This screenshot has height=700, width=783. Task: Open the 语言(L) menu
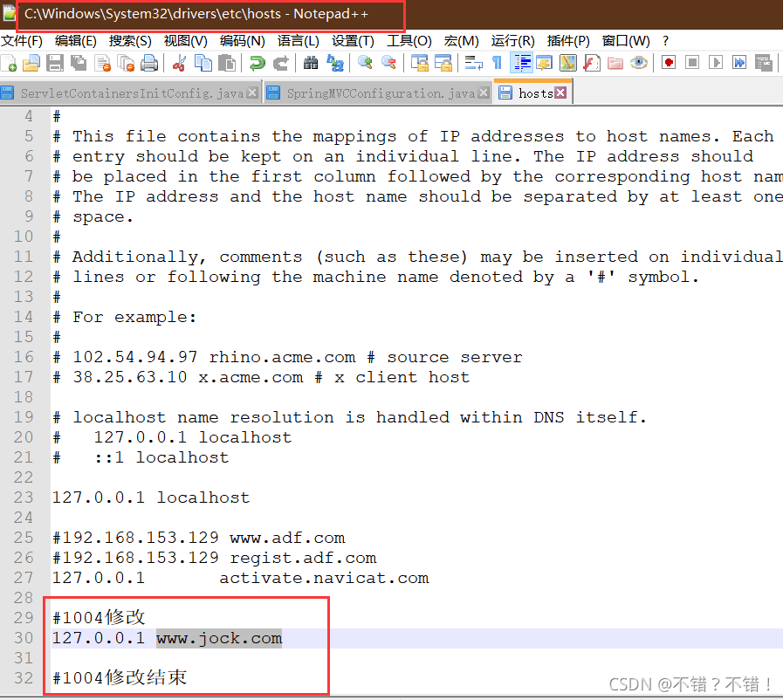299,41
